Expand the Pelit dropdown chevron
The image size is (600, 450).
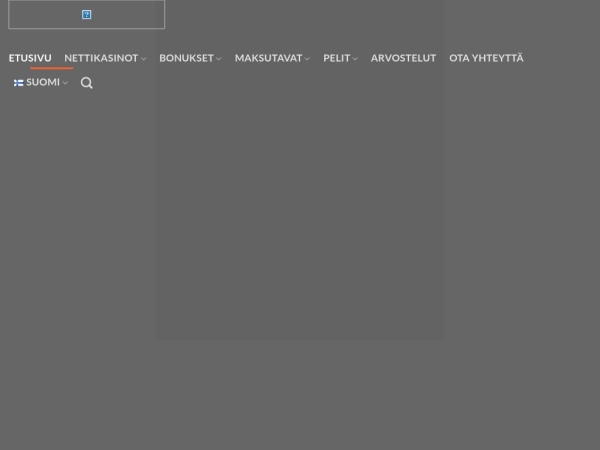click(x=355, y=59)
